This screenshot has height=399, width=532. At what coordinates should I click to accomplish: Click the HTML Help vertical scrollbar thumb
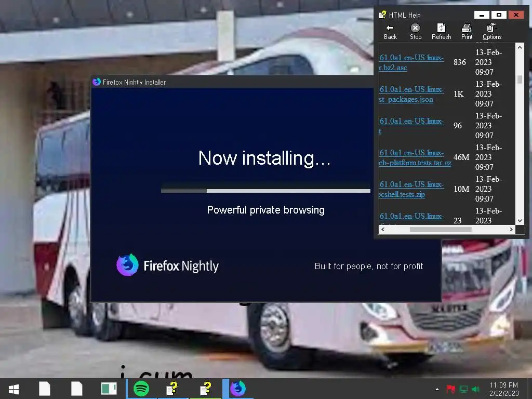[520, 79]
